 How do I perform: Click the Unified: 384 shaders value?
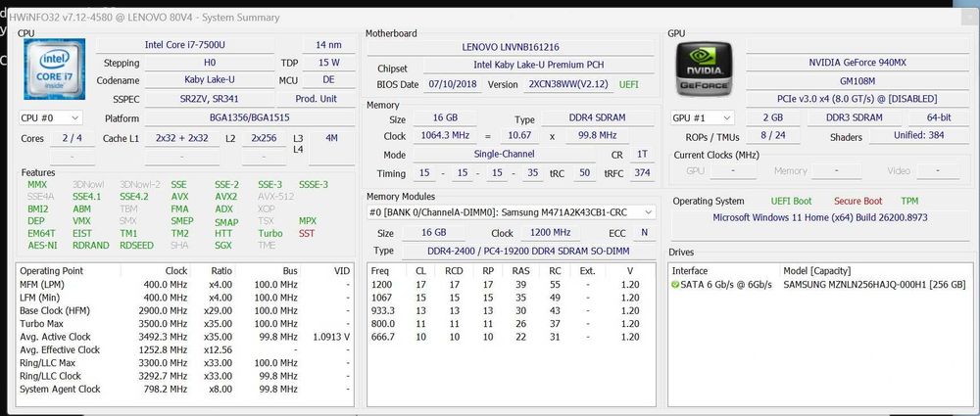click(x=919, y=135)
